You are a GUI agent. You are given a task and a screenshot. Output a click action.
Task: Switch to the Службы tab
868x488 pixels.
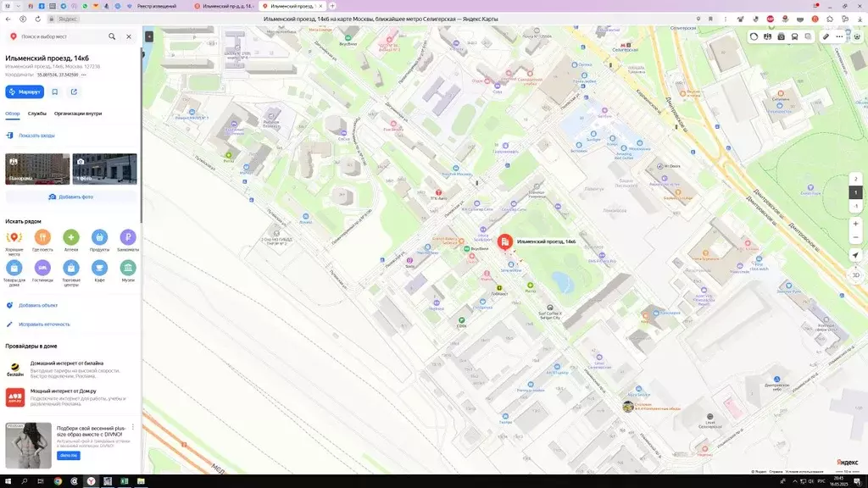point(37,114)
